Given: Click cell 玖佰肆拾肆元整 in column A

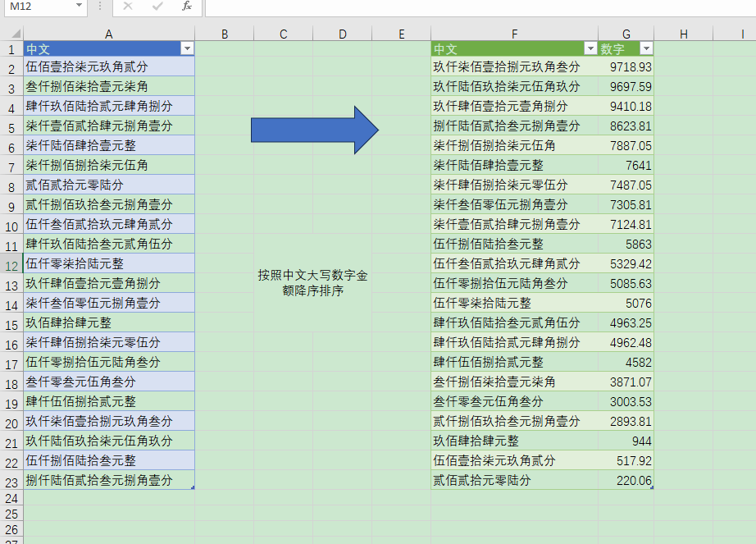Looking at the screenshot, I should pos(109,322).
